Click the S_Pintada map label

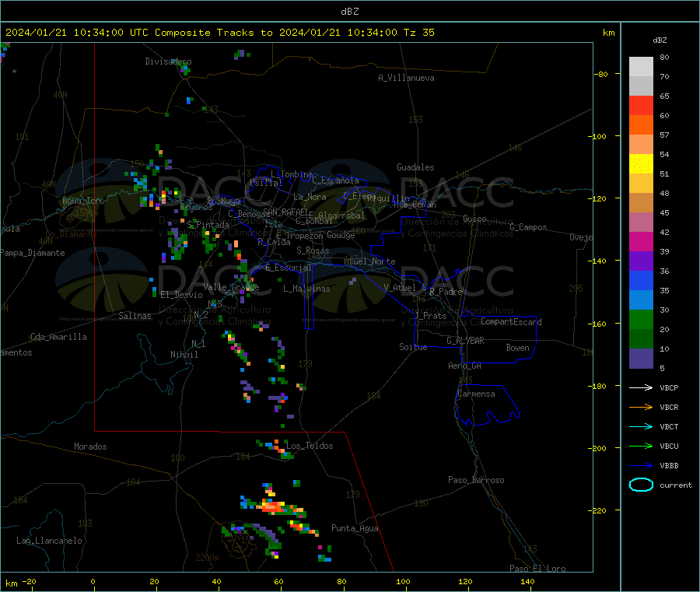208,225
